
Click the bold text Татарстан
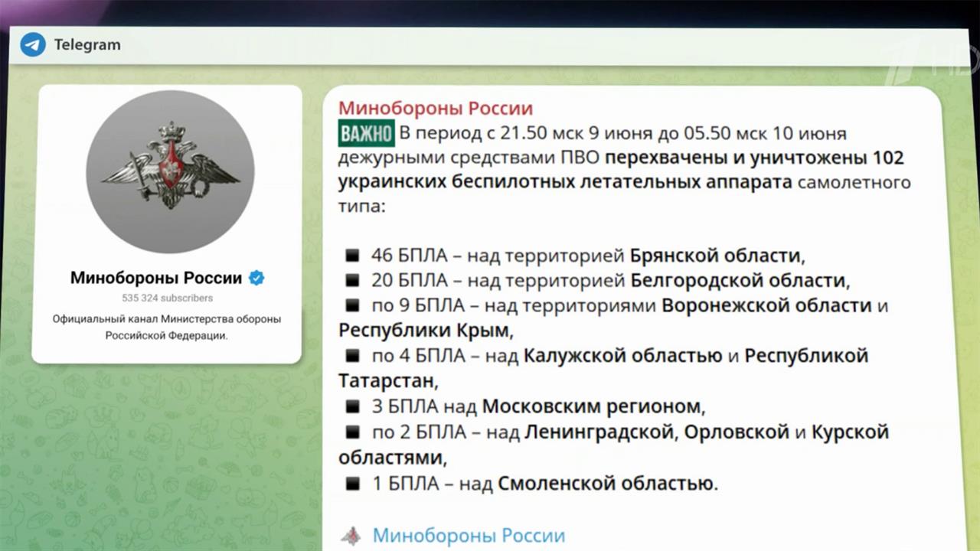tap(387, 380)
